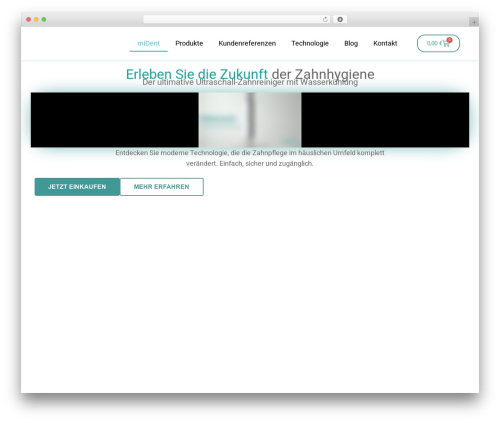The height and width of the screenshot is (423, 500).
Task: Click the heading 'Erleben Sie die Zukunft'
Action: click(x=197, y=74)
